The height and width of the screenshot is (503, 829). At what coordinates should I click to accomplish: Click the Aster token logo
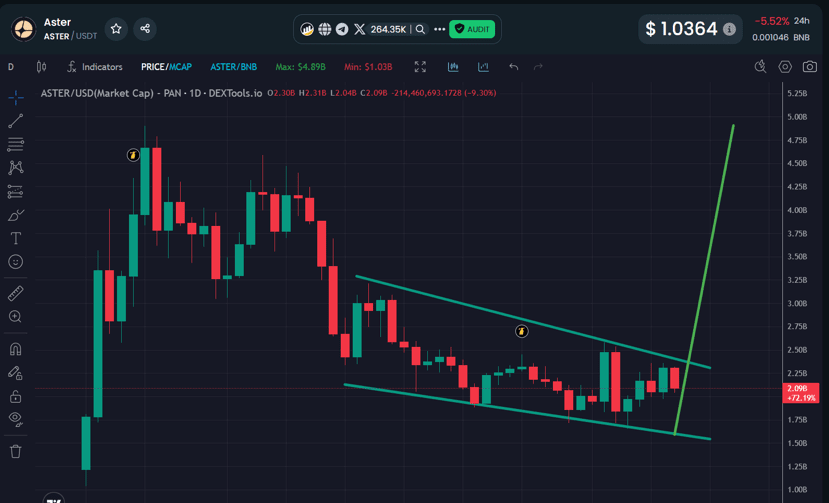[x=24, y=29]
